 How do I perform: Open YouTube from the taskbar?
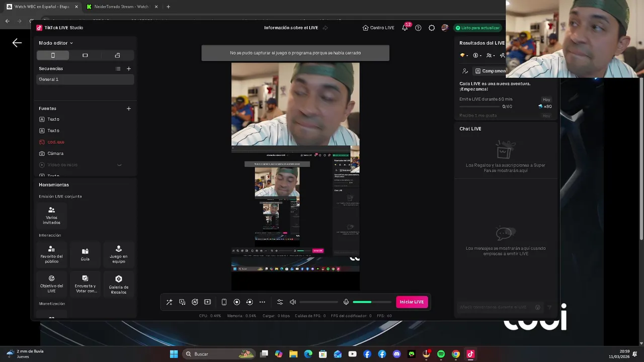(x=352, y=354)
